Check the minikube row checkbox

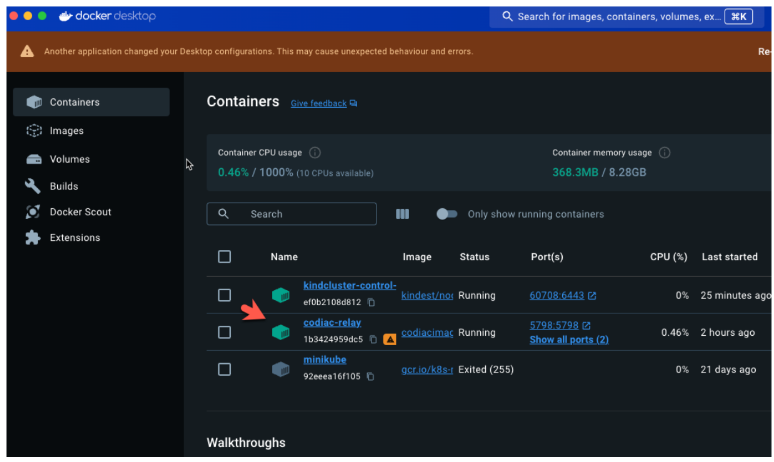coord(224,369)
